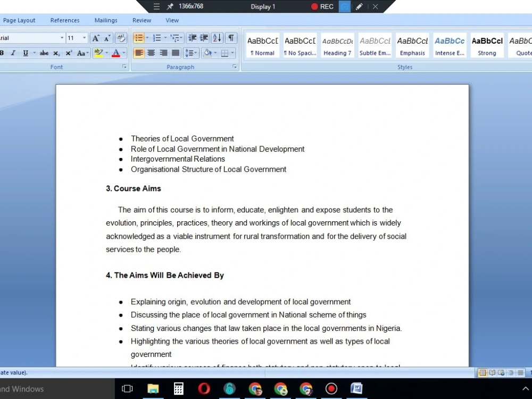Open the Word icon in the taskbar
The height and width of the screenshot is (399, 532).
coord(356,388)
